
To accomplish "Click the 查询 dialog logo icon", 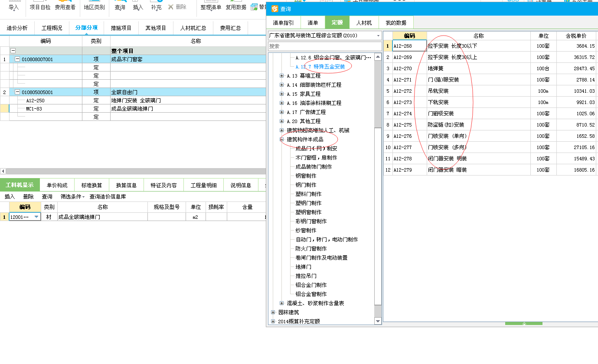I will [x=274, y=9].
